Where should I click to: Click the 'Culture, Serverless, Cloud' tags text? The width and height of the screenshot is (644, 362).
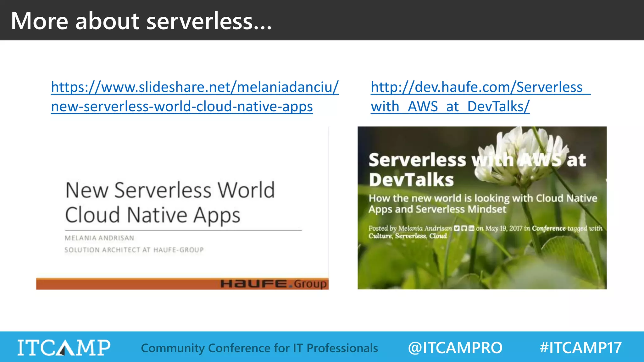click(408, 236)
